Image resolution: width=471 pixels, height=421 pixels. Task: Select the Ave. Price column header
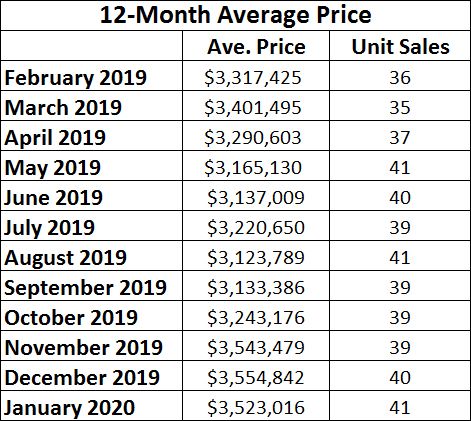256,46
